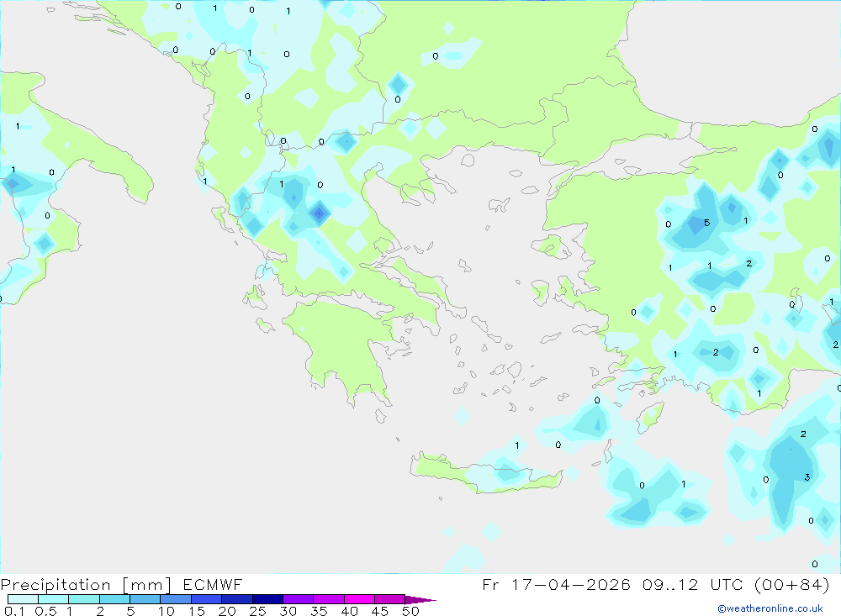Click the '40' legend scale label
The image size is (841, 616).
click(349, 611)
